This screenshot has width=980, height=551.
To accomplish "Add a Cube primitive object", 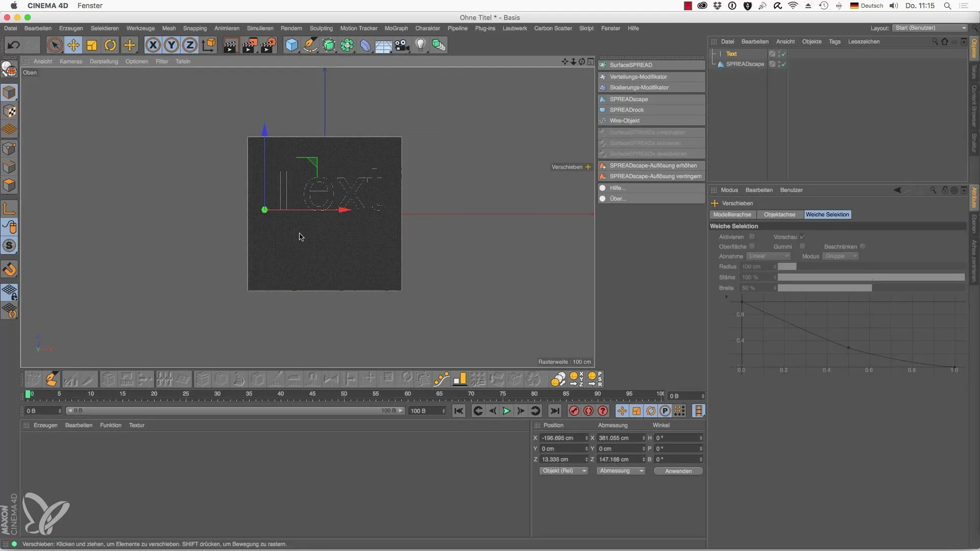I will [291, 45].
